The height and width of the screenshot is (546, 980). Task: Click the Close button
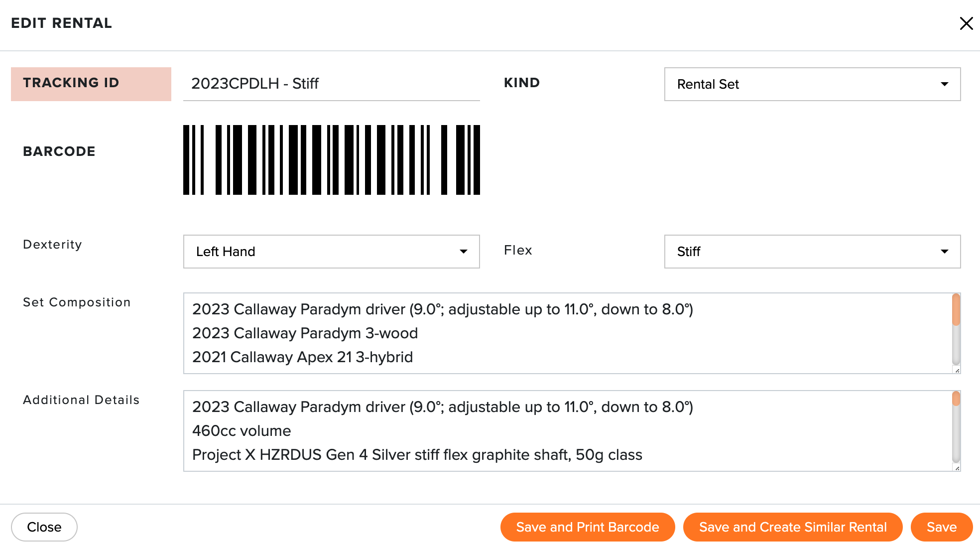[44, 527]
